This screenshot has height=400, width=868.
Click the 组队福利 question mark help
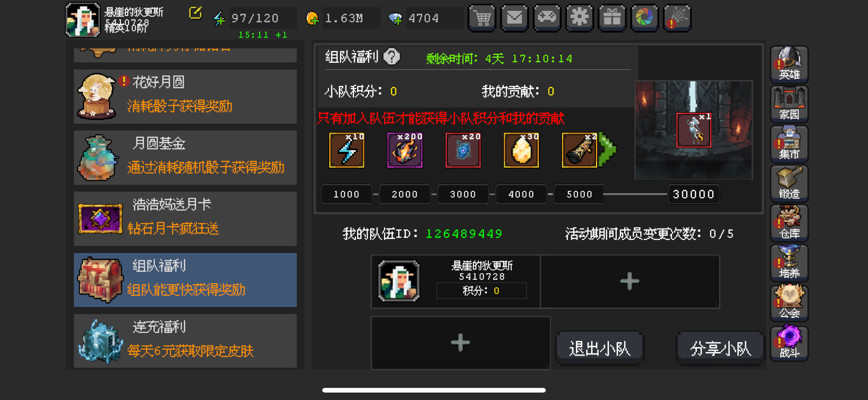(x=391, y=56)
